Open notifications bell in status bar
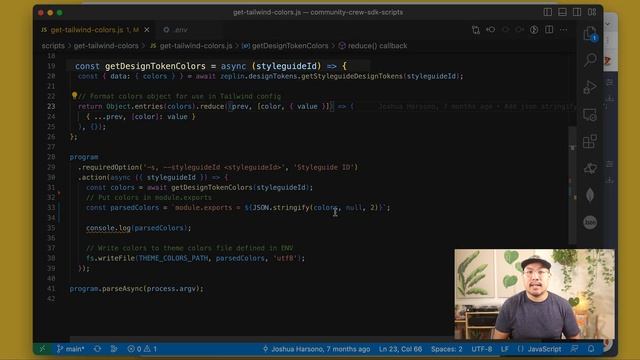 pyautogui.click(x=591, y=349)
